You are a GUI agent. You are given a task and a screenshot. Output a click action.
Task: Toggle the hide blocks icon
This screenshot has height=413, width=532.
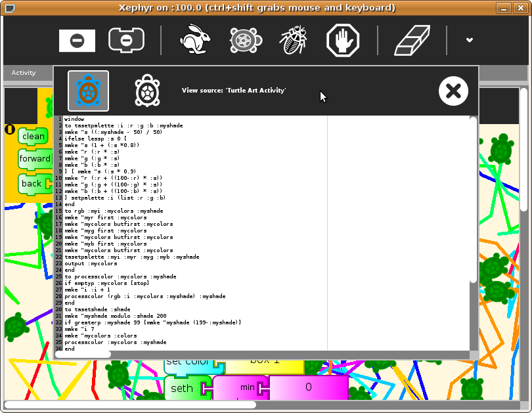(x=126, y=40)
